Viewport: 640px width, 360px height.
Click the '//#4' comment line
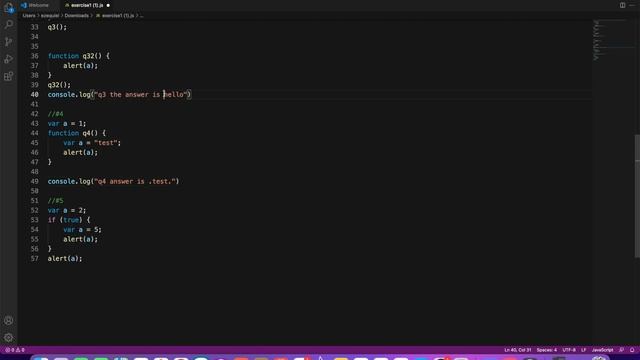point(56,114)
